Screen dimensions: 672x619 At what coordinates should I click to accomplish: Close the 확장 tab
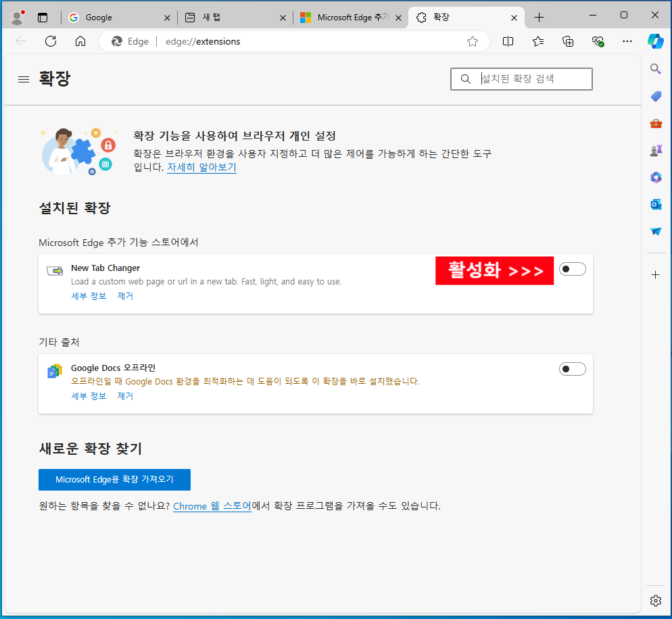(x=514, y=18)
